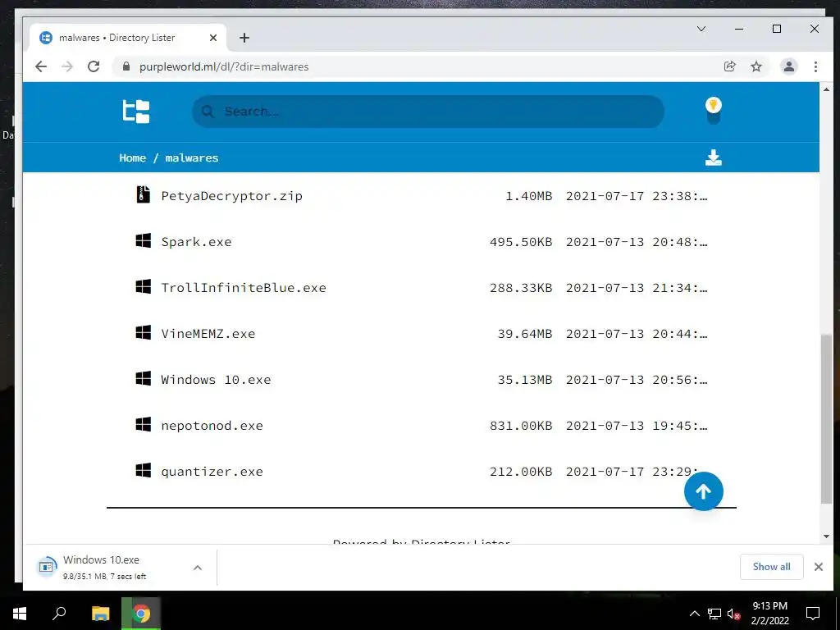This screenshot has height=630, width=840.
Task: Click the share page icon
Action: point(729,66)
